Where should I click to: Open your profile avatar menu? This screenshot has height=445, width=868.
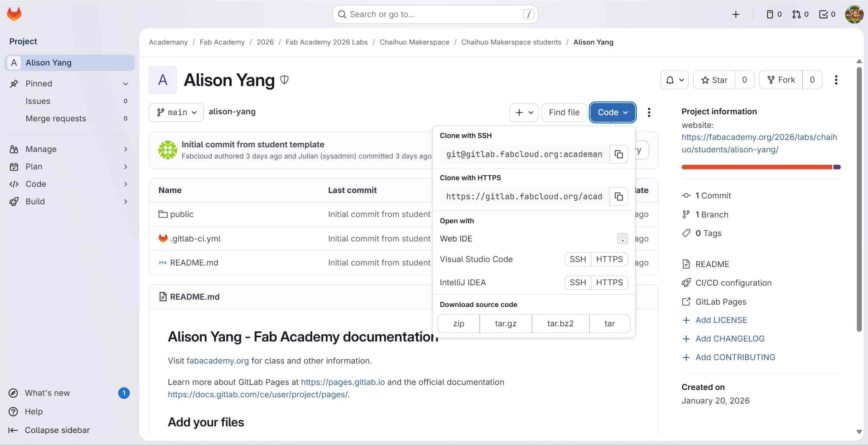coord(854,14)
